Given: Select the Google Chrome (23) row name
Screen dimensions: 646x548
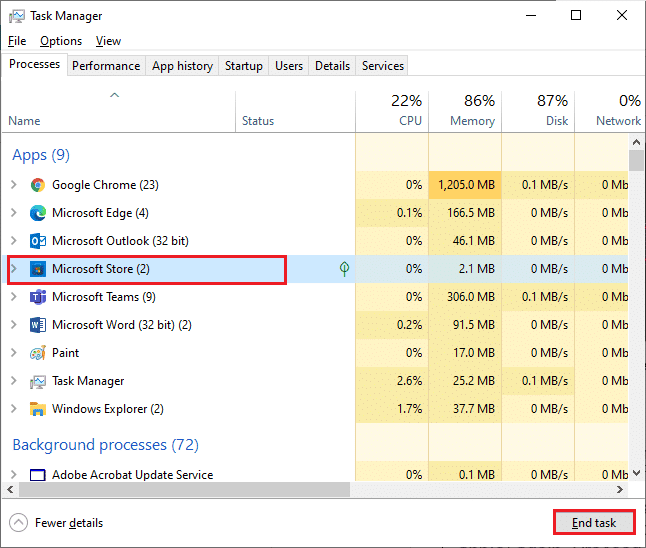Looking at the screenshot, I should coord(105,185).
